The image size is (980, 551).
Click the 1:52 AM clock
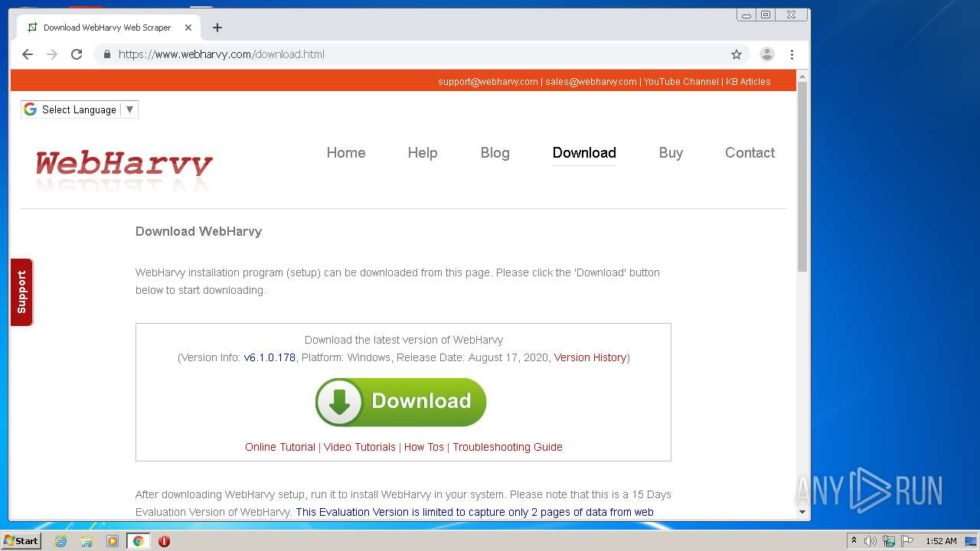pos(941,541)
